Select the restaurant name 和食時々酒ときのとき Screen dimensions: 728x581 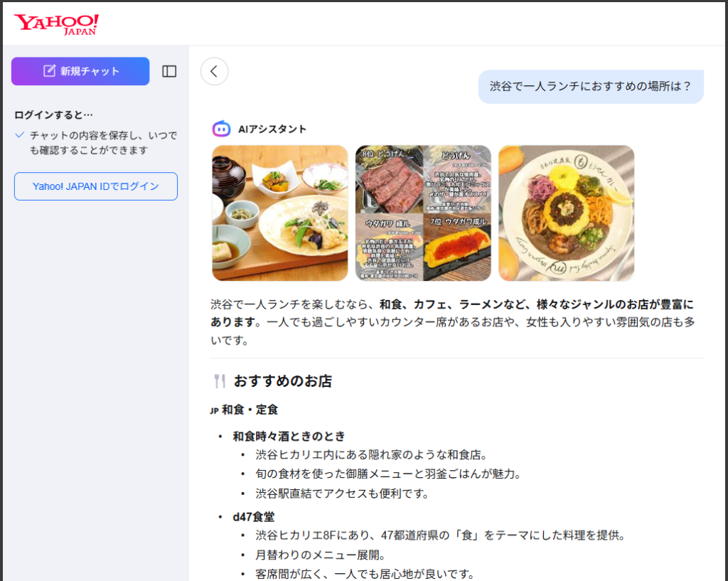[x=289, y=436]
